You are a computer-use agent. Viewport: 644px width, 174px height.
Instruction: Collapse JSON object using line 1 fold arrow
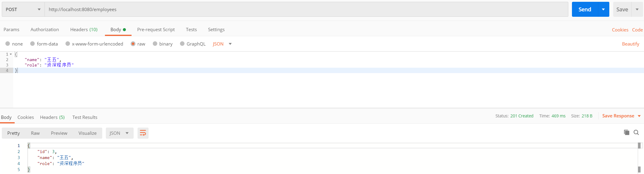[x=11, y=54]
